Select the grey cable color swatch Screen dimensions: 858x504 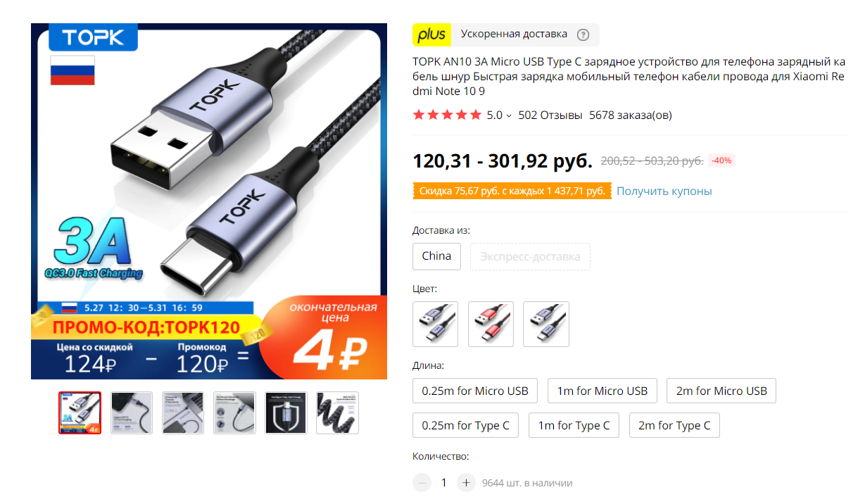coord(435,325)
